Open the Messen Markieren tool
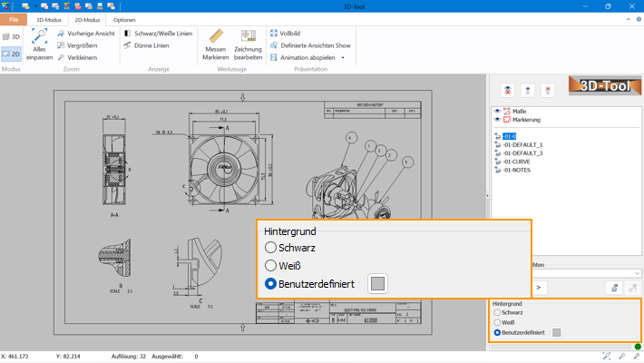This screenshot has height=363, width=644. pyautogui.click(x=216, y=38)
